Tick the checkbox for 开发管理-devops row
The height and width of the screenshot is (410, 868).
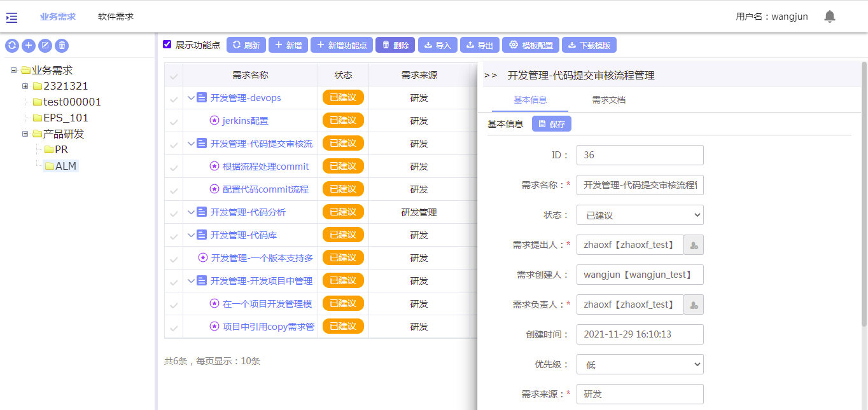174,99
